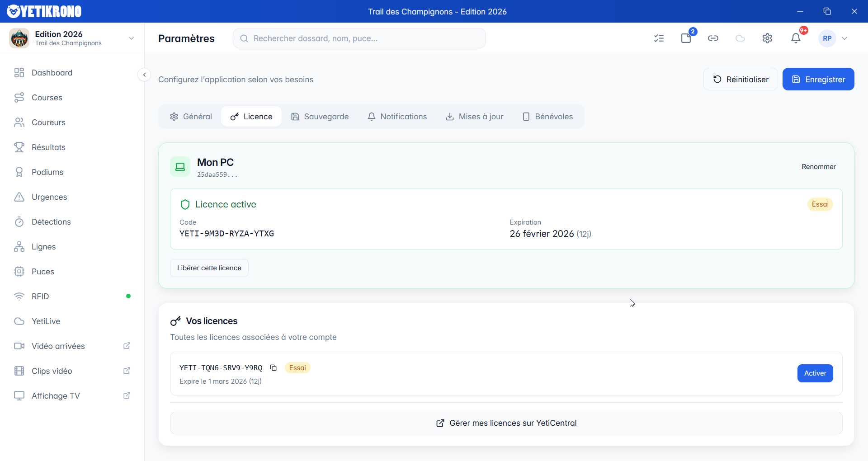
Task: Open RFID in the sidebar
Action: pyautogui.click(x=40, y=296)
